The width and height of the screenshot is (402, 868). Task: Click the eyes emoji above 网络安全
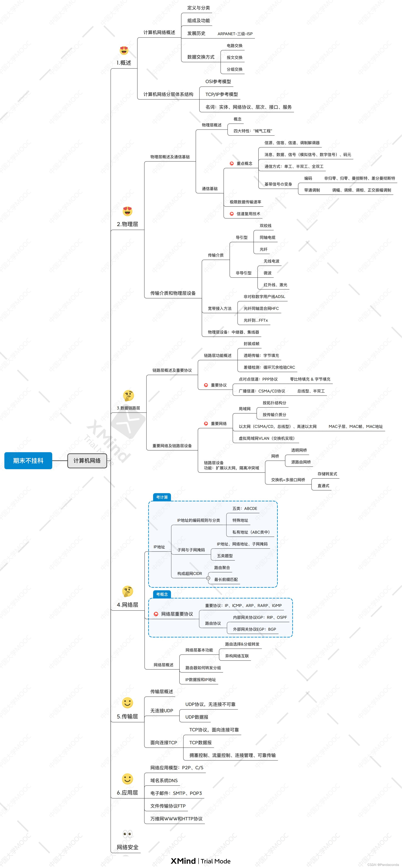[128, 834]
